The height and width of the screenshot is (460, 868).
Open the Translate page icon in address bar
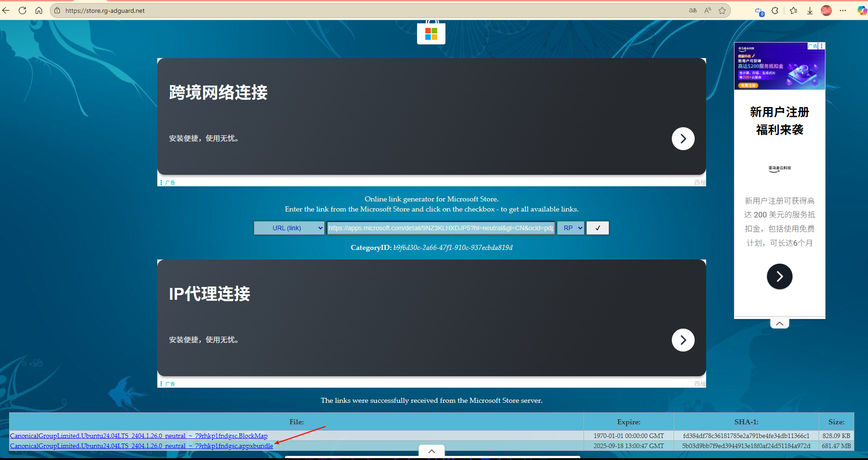tap(693, 11)
